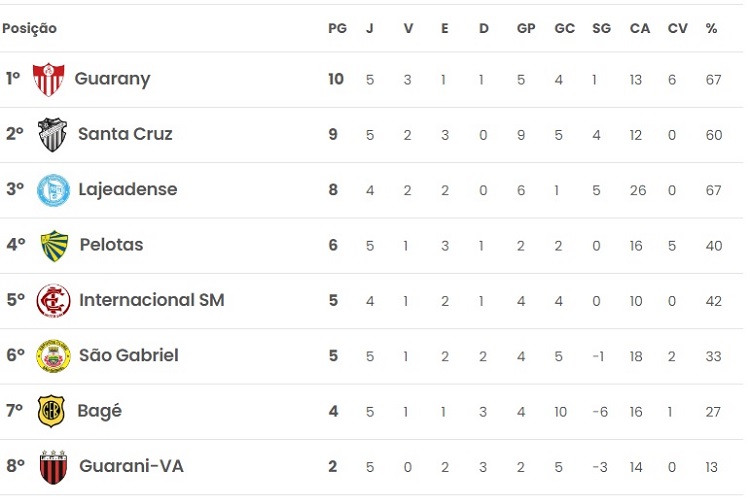The image size is (750, 504).
Task: Click the Guarany club crest icon
Action: [x=48, y=79]
